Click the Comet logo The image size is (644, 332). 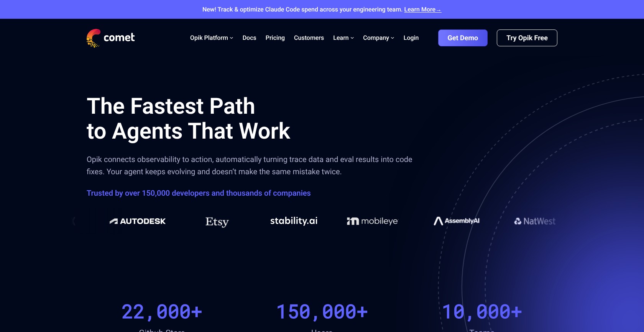110,38
